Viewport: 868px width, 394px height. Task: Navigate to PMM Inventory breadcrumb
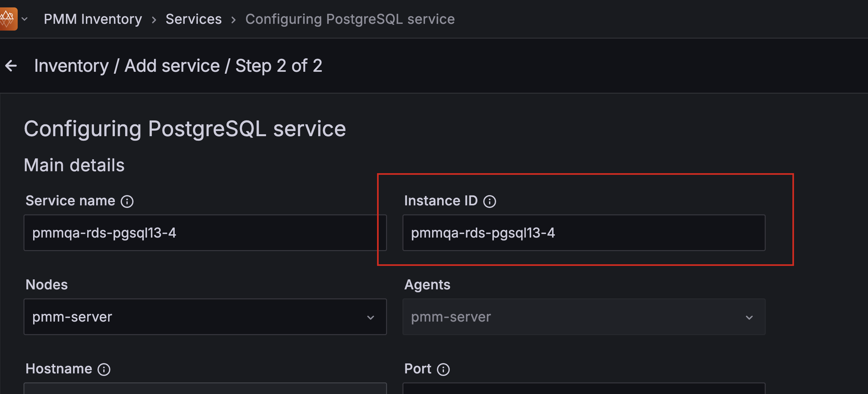93,19
